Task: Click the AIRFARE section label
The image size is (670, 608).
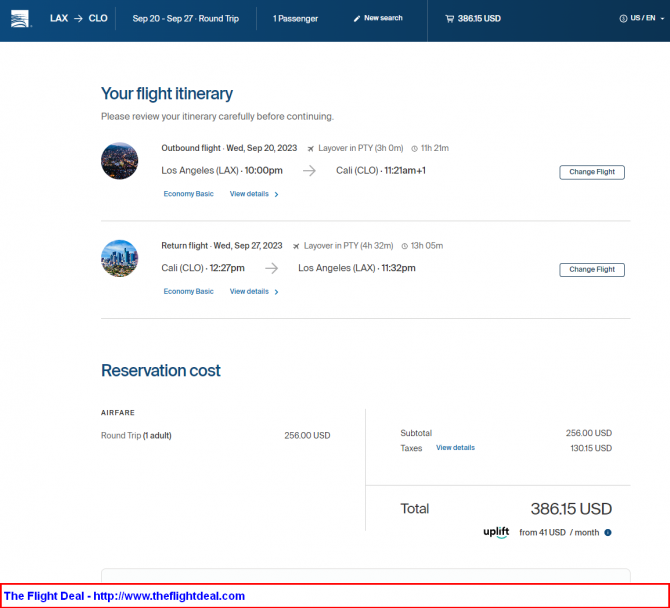Action: pyautogui.click(x=118, y=413)
